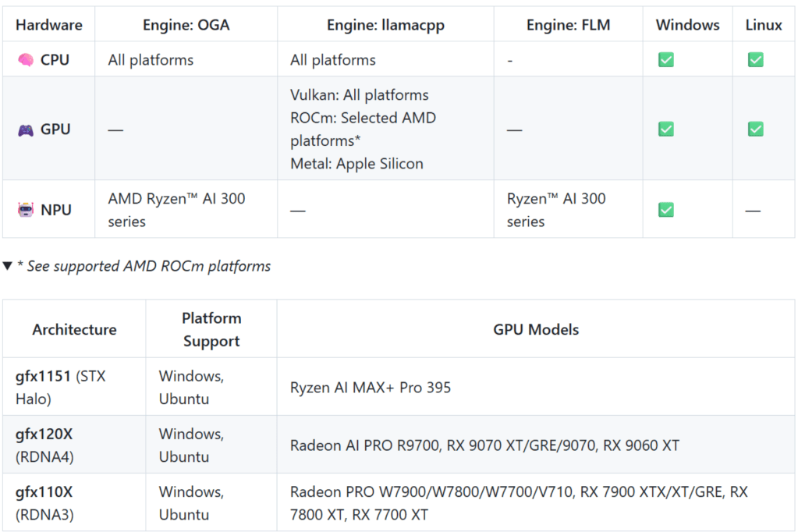798x532 pixels.
Task: Click the Metal: Apple Silicon text
Action: coord(356,164)
